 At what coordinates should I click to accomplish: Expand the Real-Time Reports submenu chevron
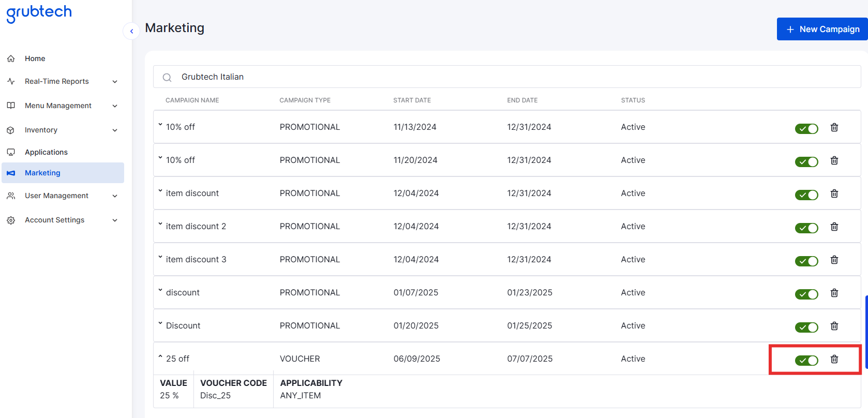[115, 82]
